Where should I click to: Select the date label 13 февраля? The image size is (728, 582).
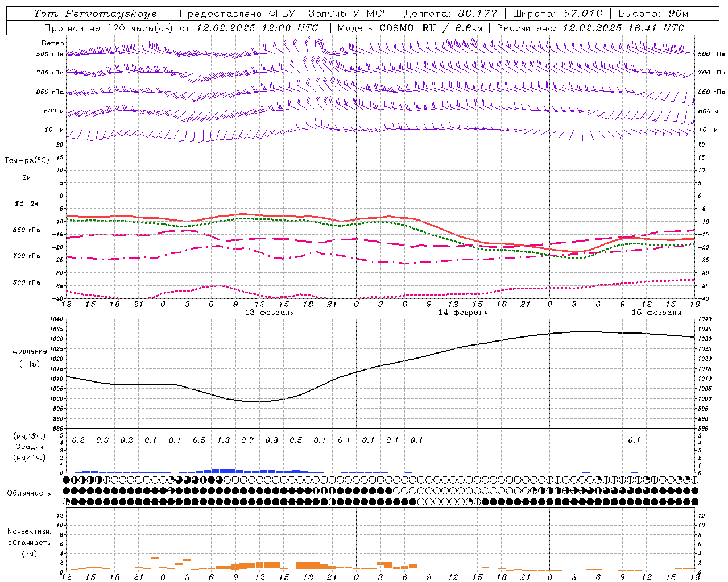coord(270,313)
